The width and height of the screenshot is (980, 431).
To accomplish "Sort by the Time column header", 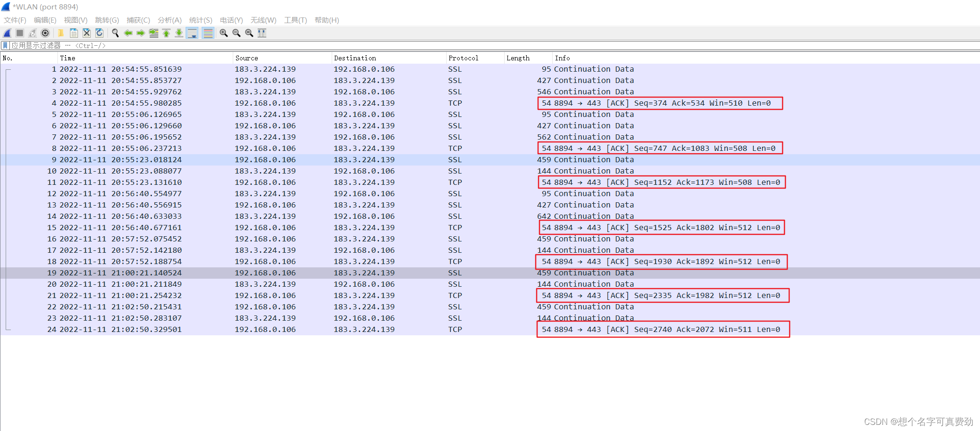I will click(146, 58).
